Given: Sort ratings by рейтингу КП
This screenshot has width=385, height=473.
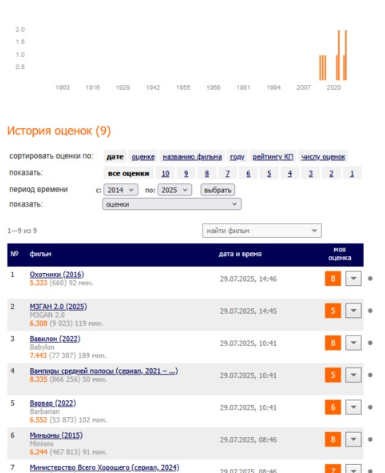Looking at the screenshot, I should click(273, 157).
